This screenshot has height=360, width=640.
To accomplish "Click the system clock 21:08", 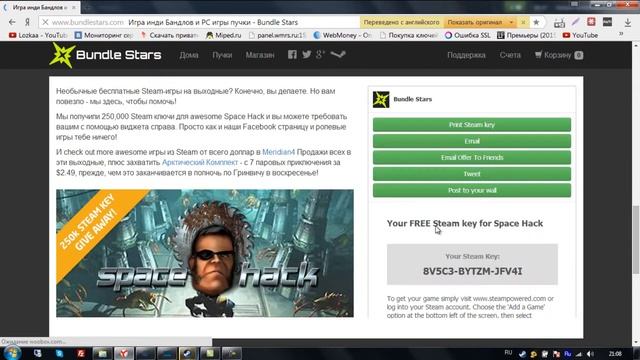I will pyautogui.click(x=615, y=354).
